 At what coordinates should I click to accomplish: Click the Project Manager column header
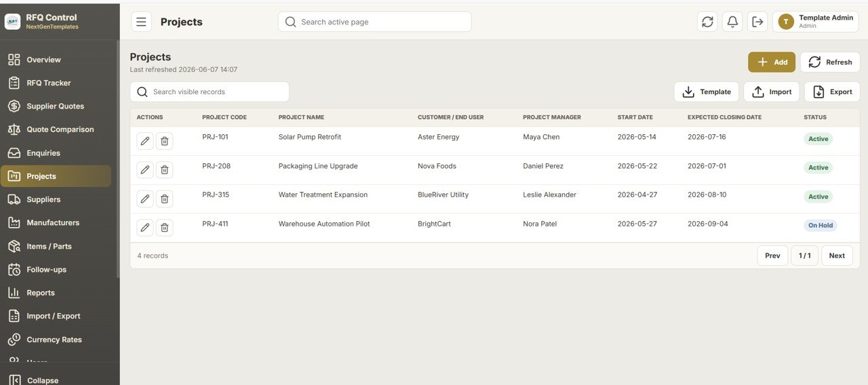[552, 117]
